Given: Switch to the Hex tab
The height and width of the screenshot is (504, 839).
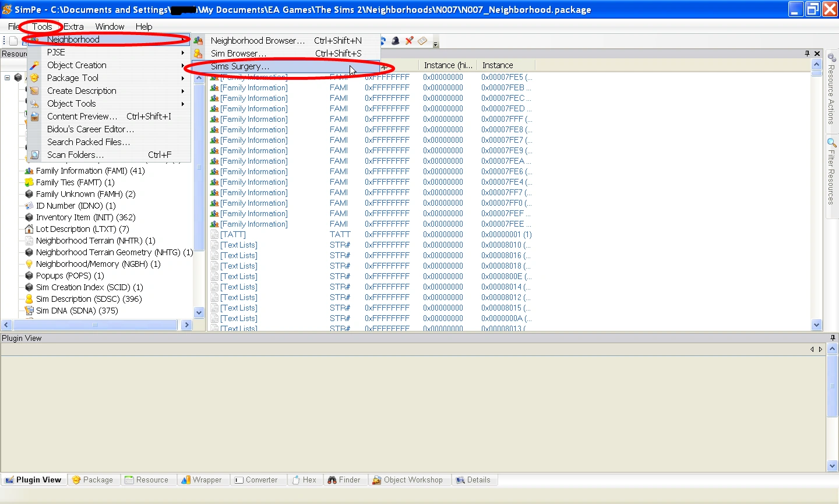Looking at the screenshot, I should coord(305,480).
